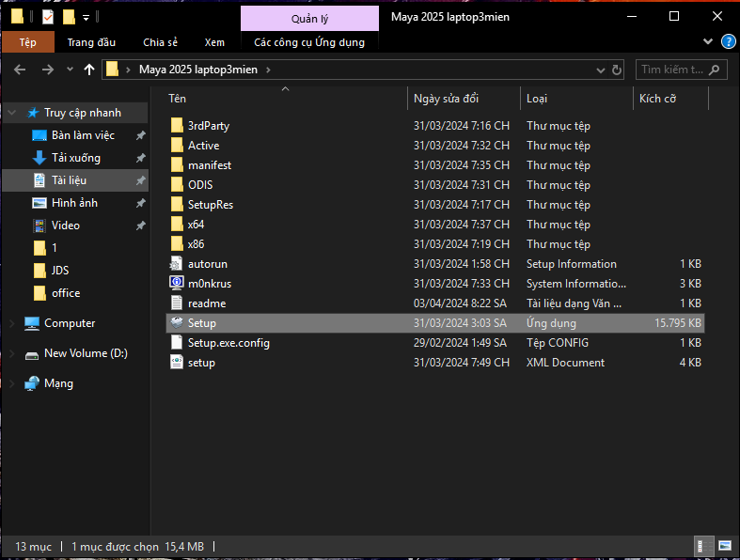Sort files by Kích cỡ column
The width and height of the screenshot is (740, 560).
pos(658,99)
